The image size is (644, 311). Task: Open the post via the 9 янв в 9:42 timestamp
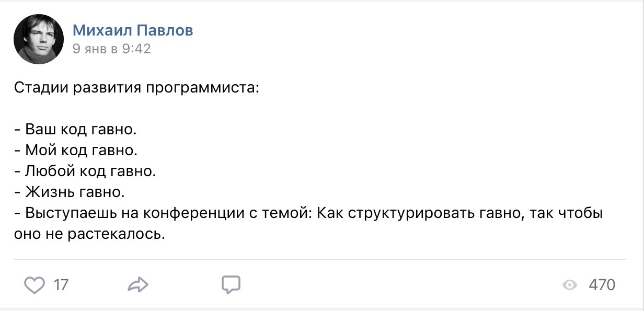[x=111, y=49]
